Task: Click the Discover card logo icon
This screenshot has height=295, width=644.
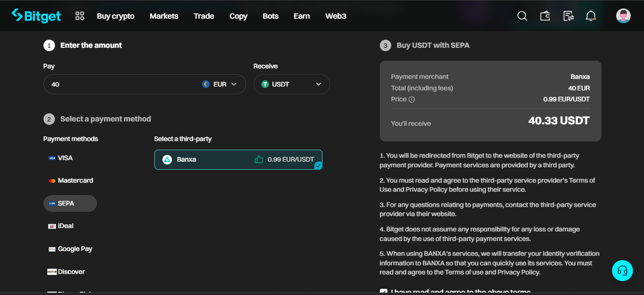Action: 52,272
